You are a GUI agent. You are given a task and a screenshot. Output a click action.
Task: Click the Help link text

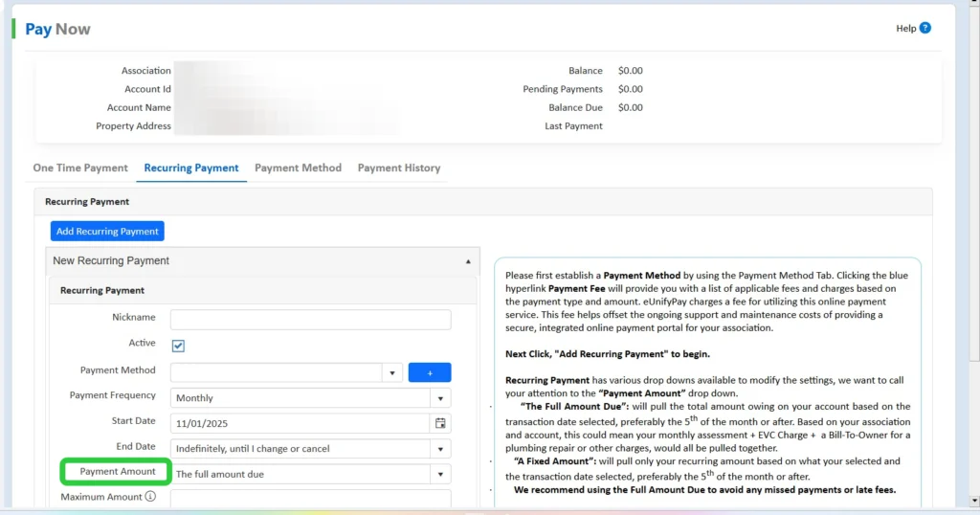(x=905, y=29)
